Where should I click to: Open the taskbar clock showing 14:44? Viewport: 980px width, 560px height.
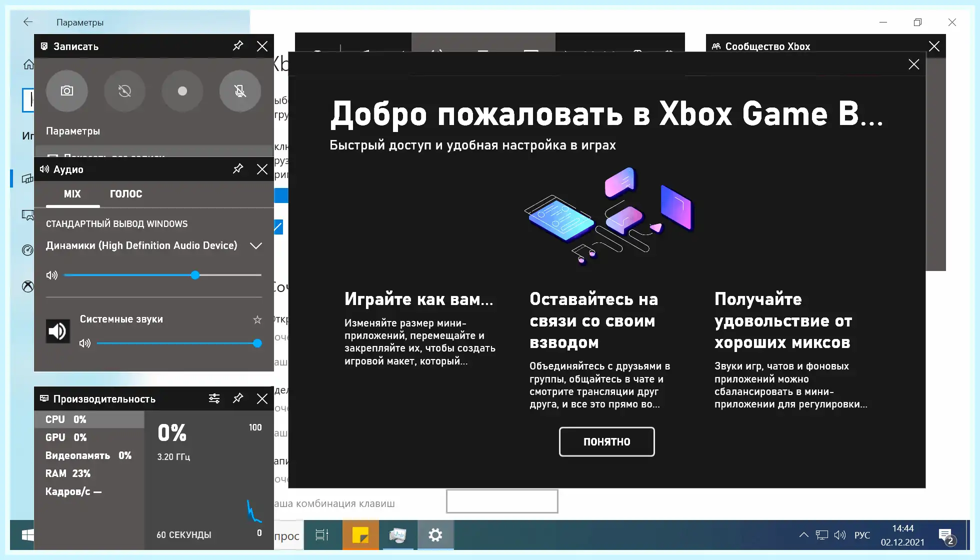point(902,535)
